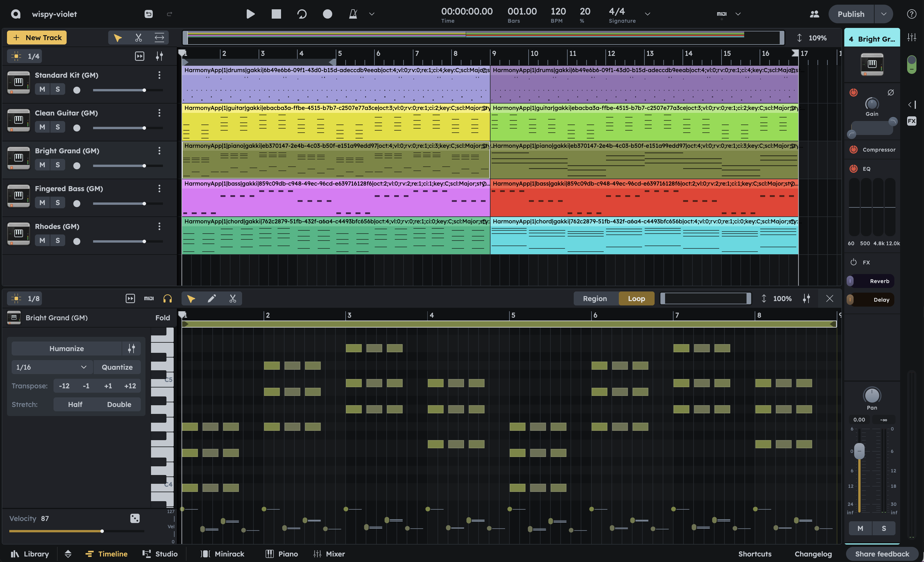This screenshot has height=562, width=924.
Task: Open the Mixer tab
Action: tap(329, 554)
